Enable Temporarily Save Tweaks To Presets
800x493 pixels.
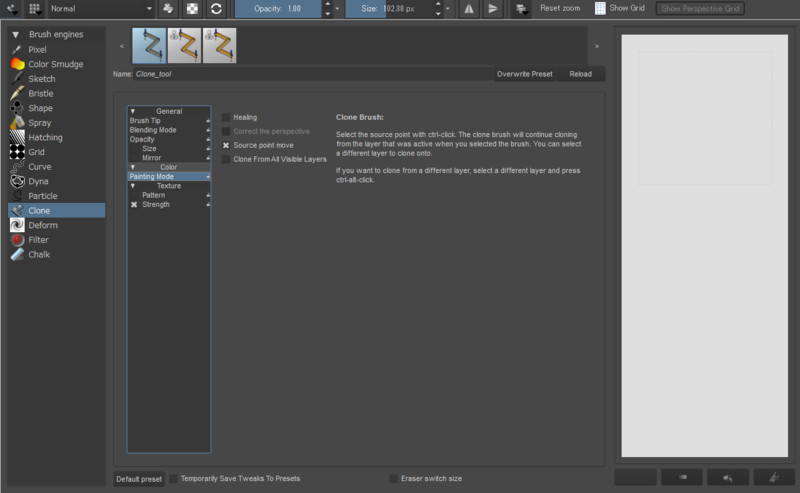pyautogui.click(x=173, y=479)
